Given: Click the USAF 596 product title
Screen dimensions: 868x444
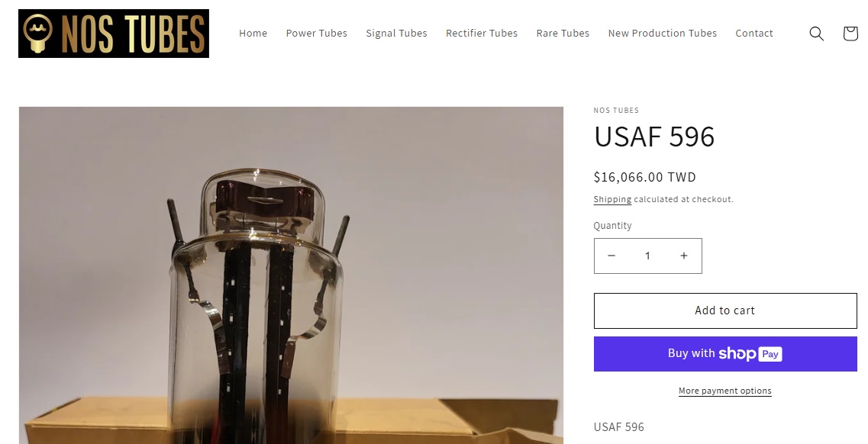Looking at the screenshot, I should [654, 137].
